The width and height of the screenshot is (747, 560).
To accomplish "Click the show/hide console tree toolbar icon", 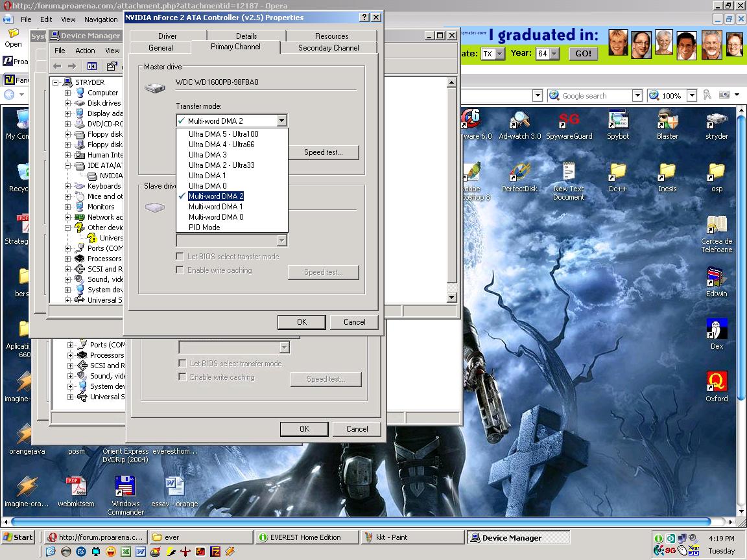I will tap(92, 66).
